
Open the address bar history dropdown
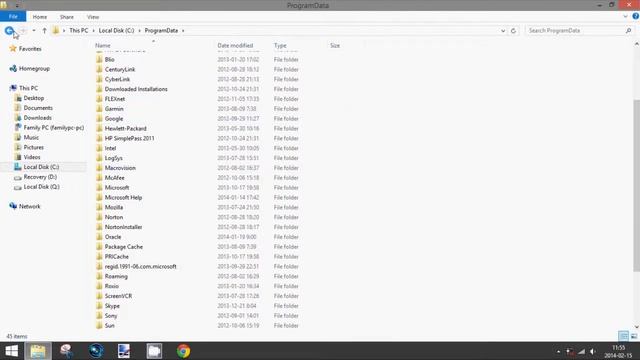[x=503, y=31]
